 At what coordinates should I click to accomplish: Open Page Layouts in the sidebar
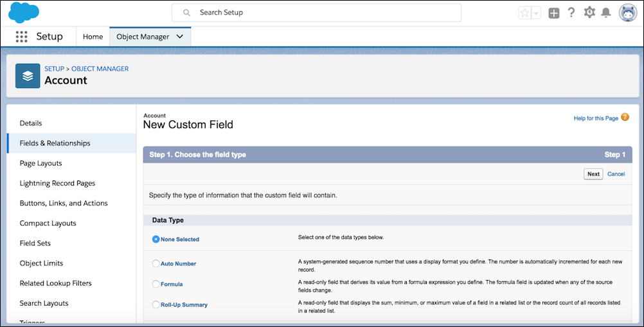(40, 163)
